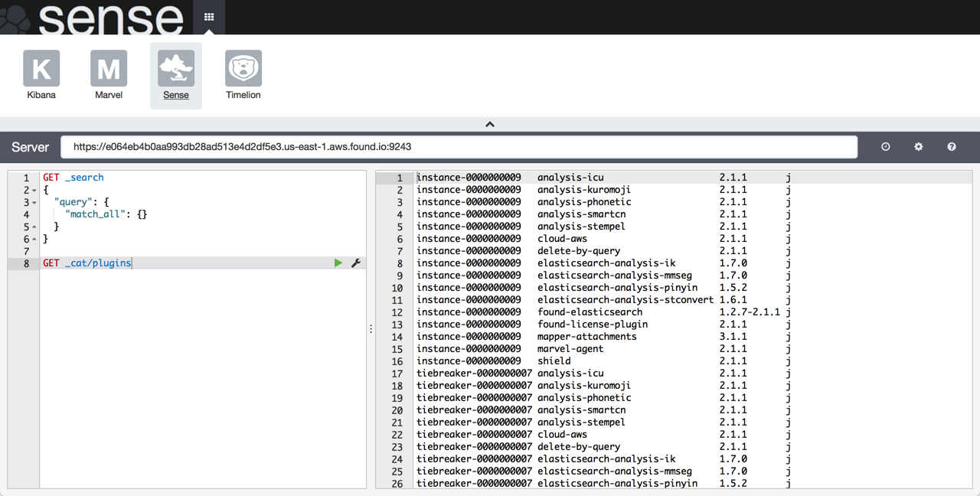Open the settings gear icon

point(919,147)
